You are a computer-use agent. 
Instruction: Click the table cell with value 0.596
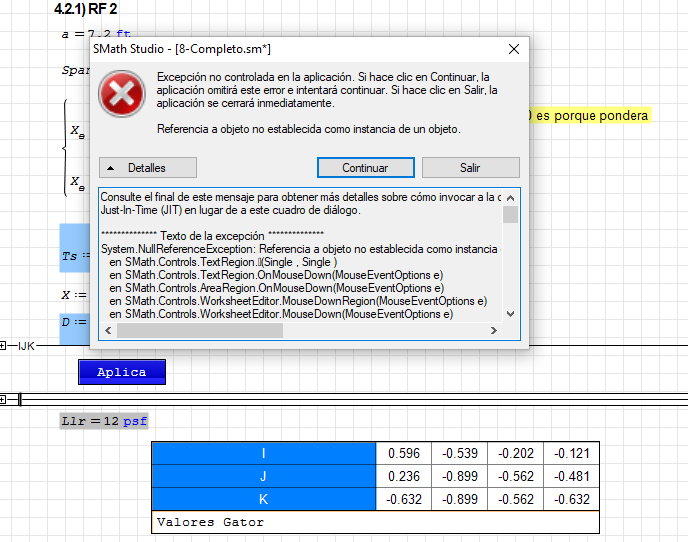click(403, 453)
